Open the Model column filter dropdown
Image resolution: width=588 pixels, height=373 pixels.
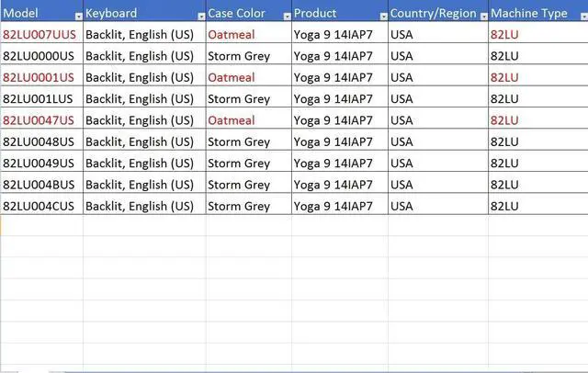pos(78,17)
